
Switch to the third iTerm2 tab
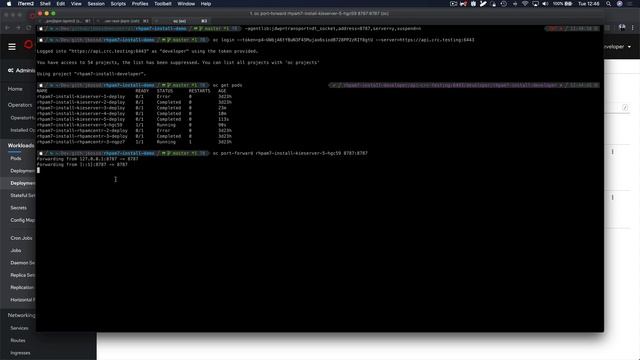(x=182, y=21)
